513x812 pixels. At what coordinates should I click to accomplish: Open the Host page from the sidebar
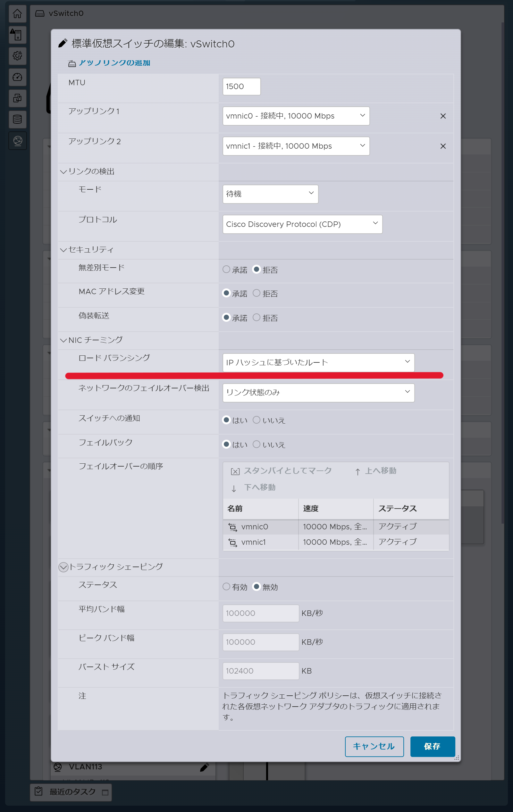coord(18,35)
